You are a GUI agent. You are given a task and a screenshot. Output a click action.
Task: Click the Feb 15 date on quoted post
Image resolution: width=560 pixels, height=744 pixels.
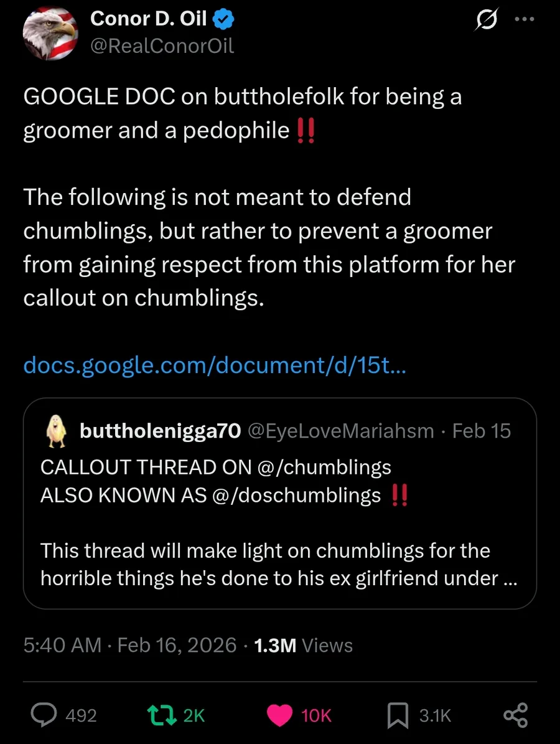(x=482, y=431)
